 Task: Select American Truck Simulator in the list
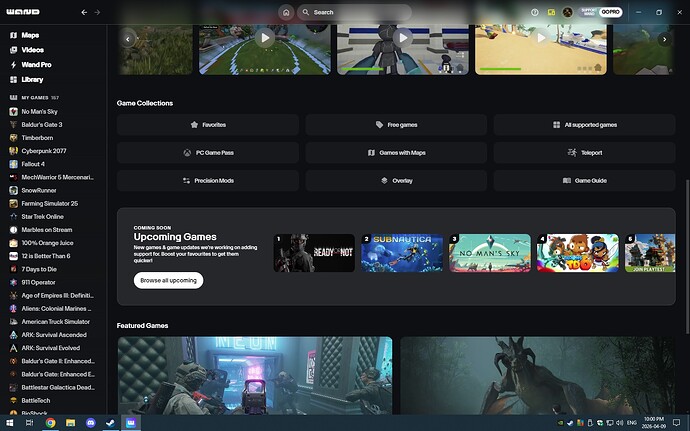[55, 322]
